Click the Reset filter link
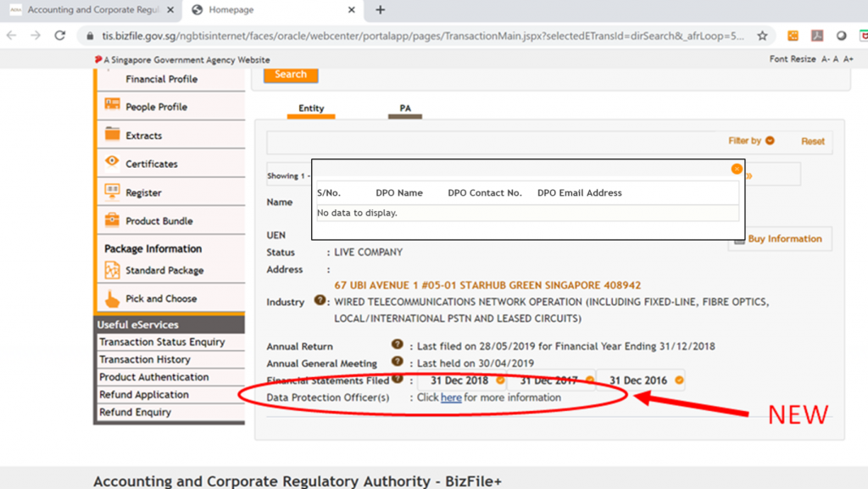 (813, 141)
